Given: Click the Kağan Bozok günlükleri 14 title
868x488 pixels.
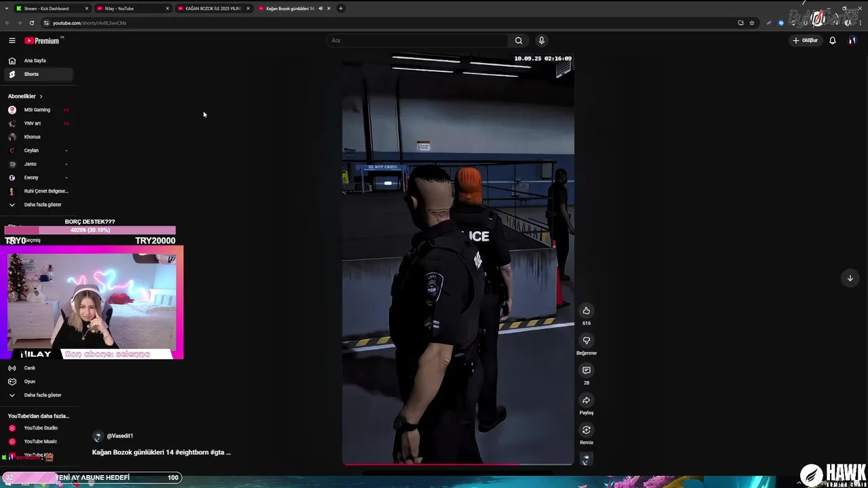Looking at the screenshot, I should click(x=161, y=452).
